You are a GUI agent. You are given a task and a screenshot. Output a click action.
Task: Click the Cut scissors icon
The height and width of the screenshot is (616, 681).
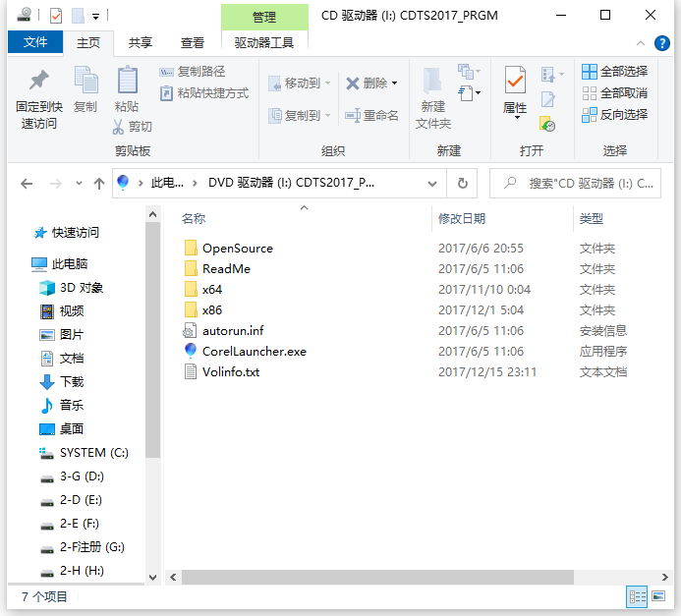[118, 127]
